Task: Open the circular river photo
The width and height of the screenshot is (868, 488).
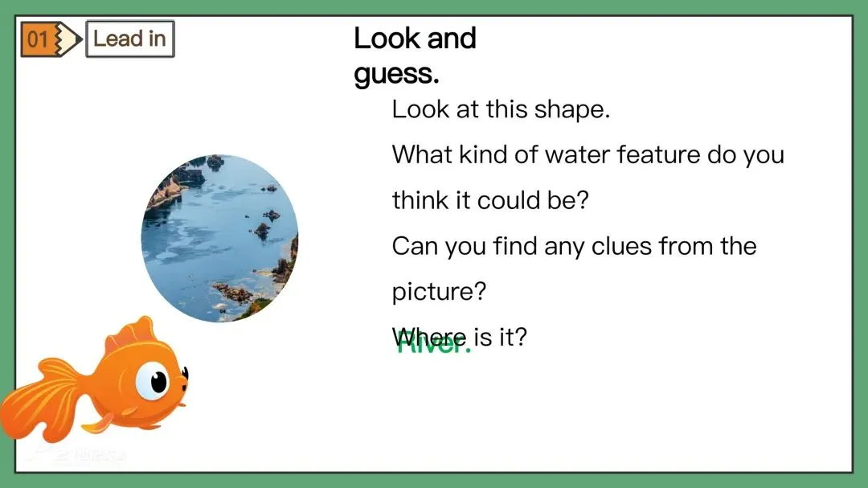Action: pos(219,238)
